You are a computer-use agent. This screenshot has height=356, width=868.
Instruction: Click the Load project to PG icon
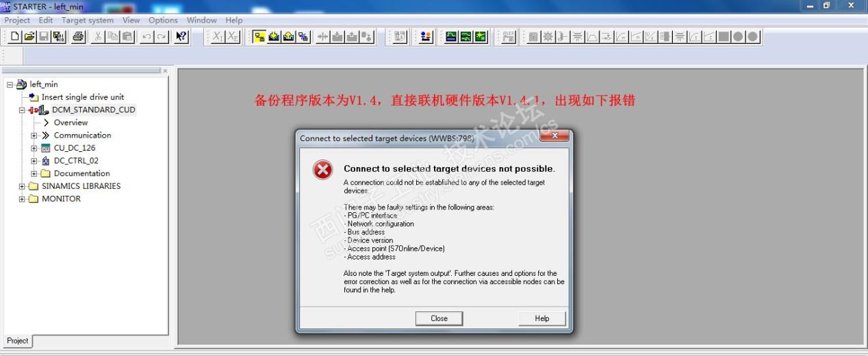pyautogui.click(x=288, y=37)
